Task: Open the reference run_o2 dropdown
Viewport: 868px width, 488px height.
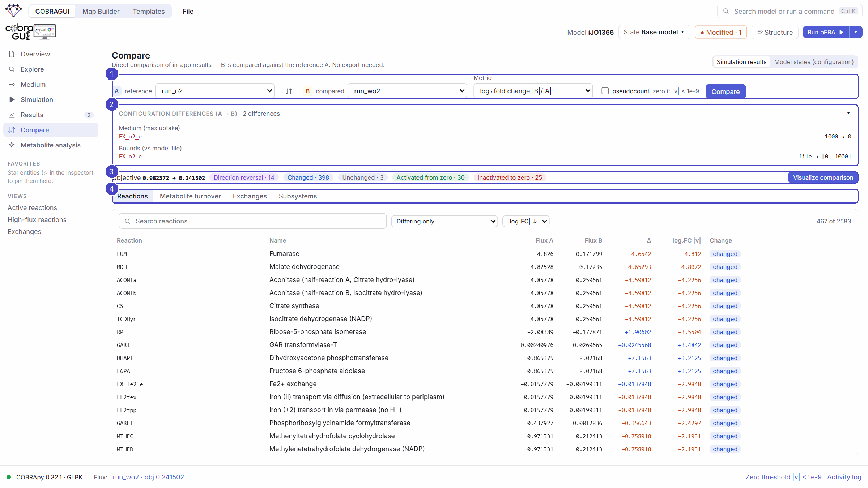Action: click(215, 91)
